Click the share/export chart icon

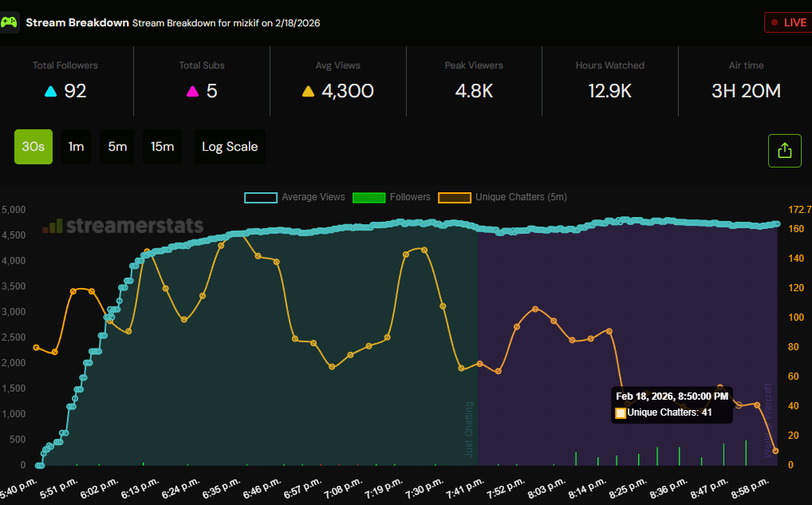click(785, 151)
